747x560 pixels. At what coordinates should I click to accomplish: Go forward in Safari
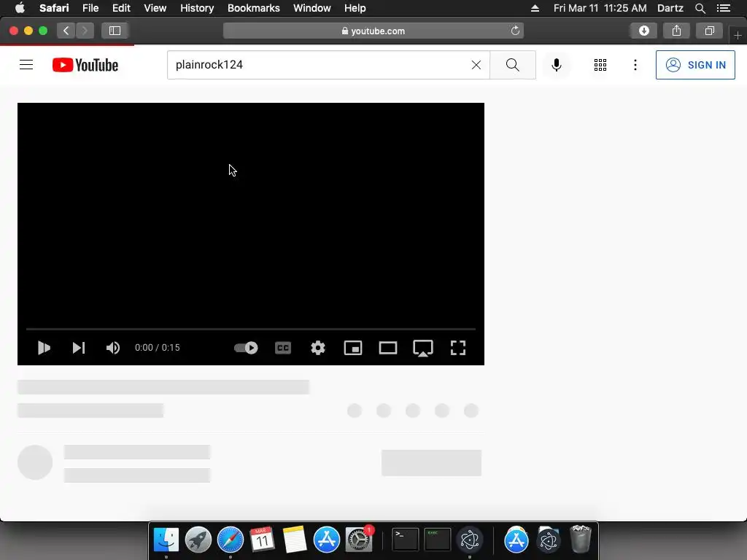(85, 31)
